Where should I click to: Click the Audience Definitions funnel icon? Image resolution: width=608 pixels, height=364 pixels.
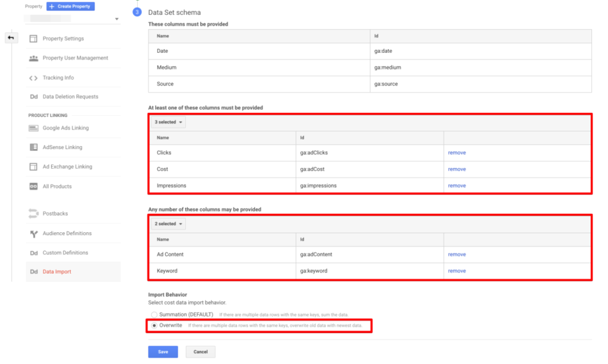click(x=34, y=233)
